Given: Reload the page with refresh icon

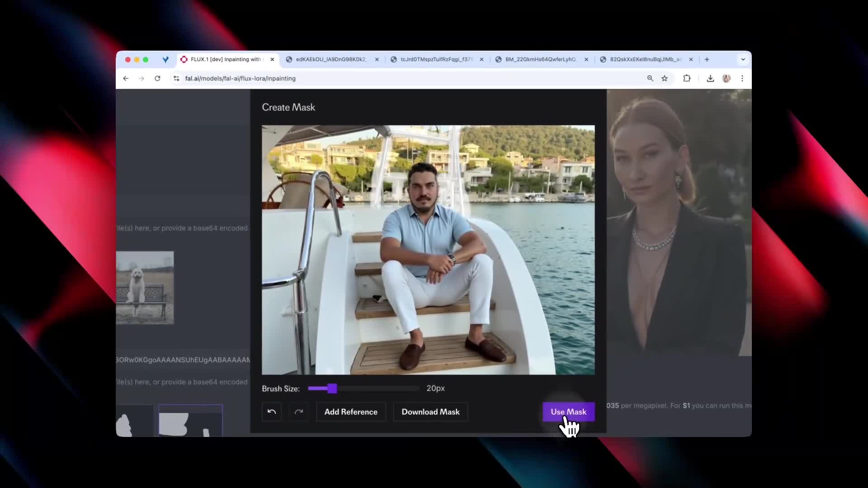Looking at the screenshot, I should 157,78.
